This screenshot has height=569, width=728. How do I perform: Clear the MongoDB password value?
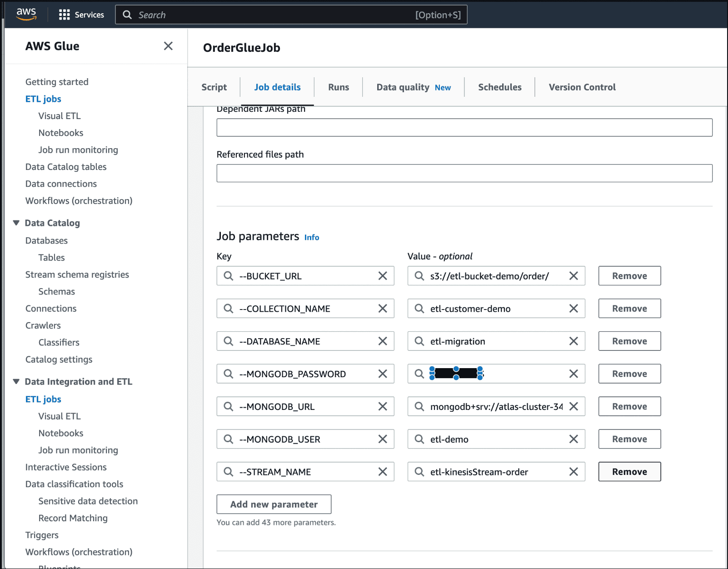click(x=573, y=374)
